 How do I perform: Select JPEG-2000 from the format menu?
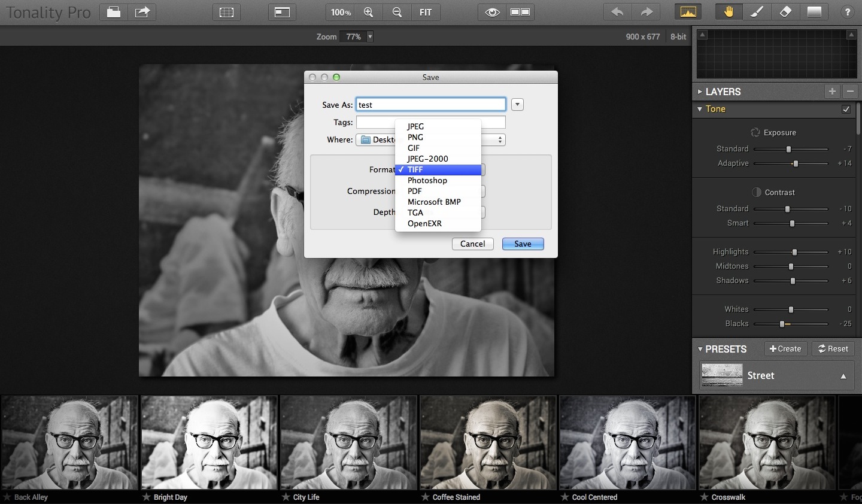pos(438,159)
